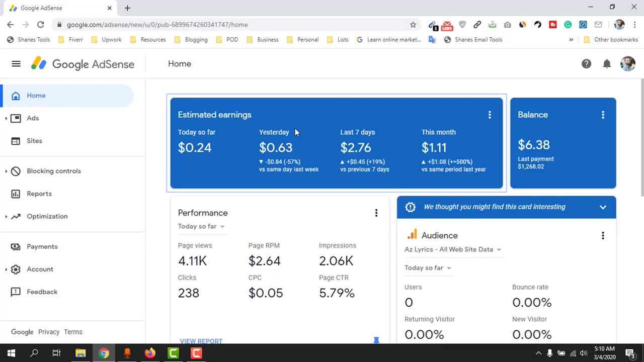Select Home in the sidebar
Screen dimensions: 644x362
[66, 96]
